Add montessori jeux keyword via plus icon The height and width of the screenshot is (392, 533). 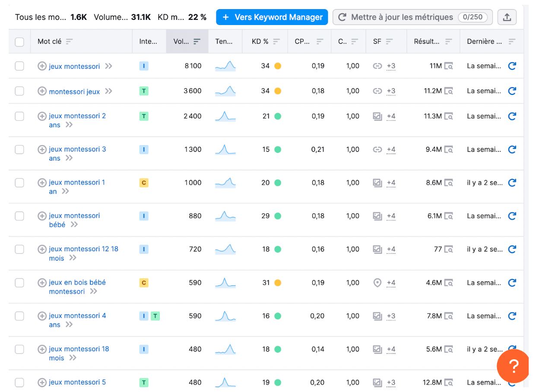click(x=42, y=91)
